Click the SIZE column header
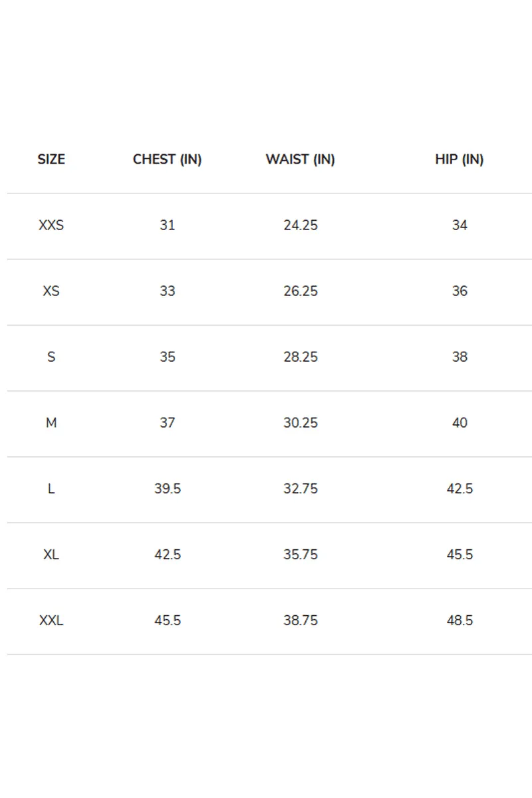 point(51,160)
